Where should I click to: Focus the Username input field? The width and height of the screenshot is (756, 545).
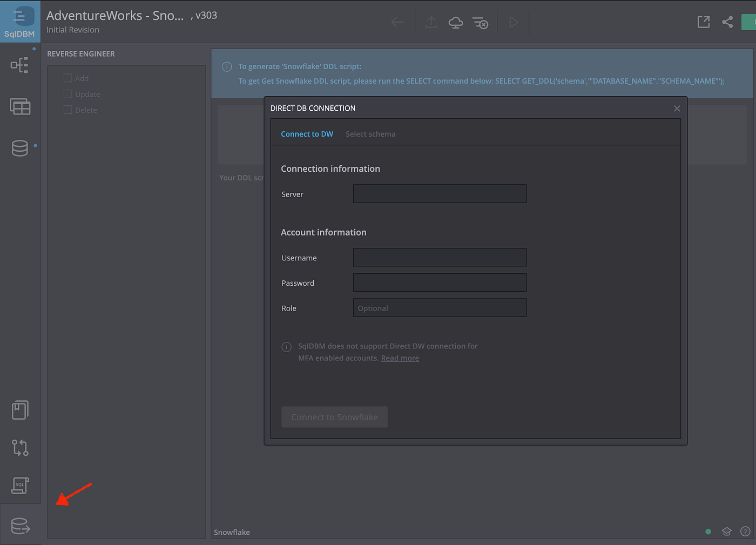(x=440, y=258)
